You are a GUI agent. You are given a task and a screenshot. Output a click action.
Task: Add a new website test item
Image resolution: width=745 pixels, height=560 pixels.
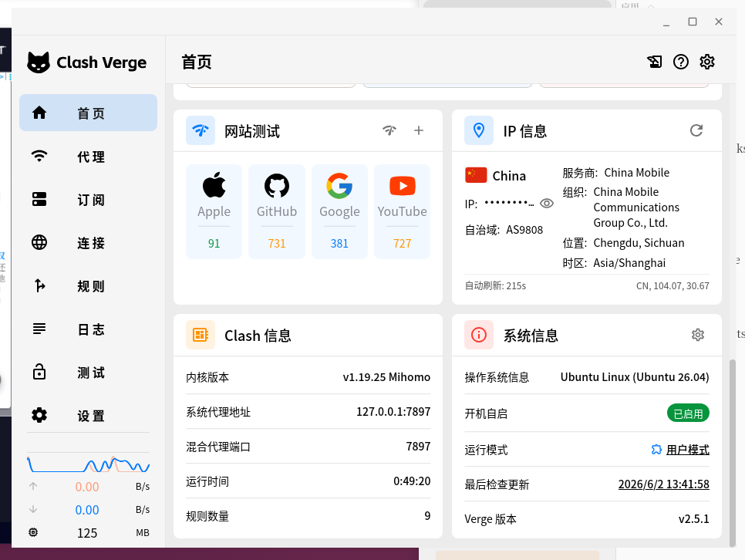419,130
